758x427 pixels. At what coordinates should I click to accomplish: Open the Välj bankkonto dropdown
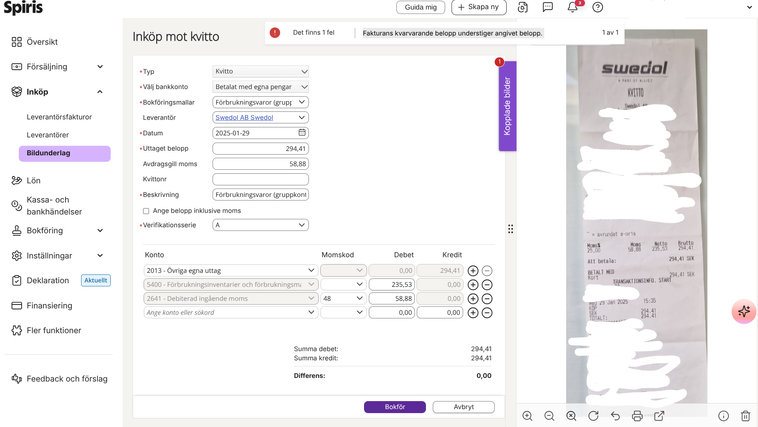click(261, 87)
